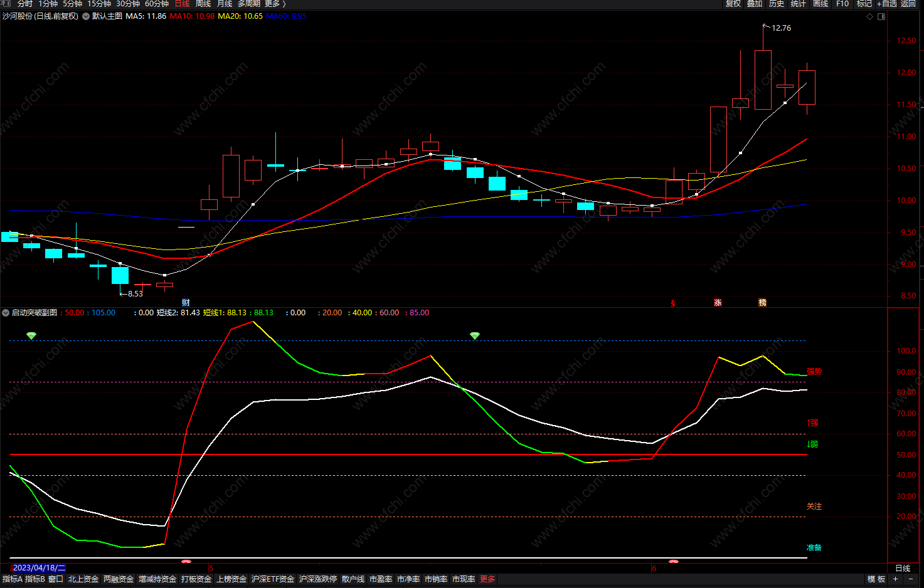Show the 两融资金 indicator
The height and width of the screenshot is (588, 924).
coord(119,579)
